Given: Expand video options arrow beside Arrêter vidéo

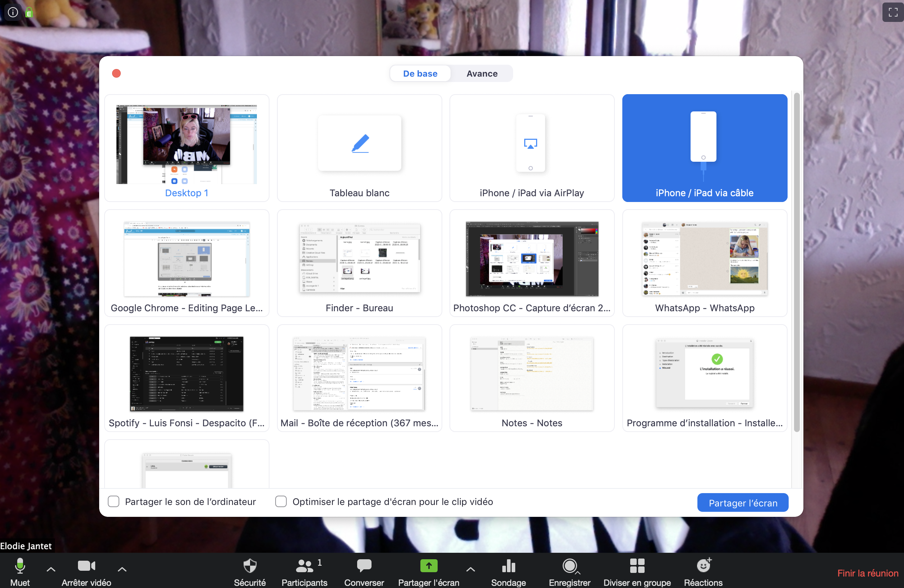Looking at the screenshot, I should coord(122,569).
